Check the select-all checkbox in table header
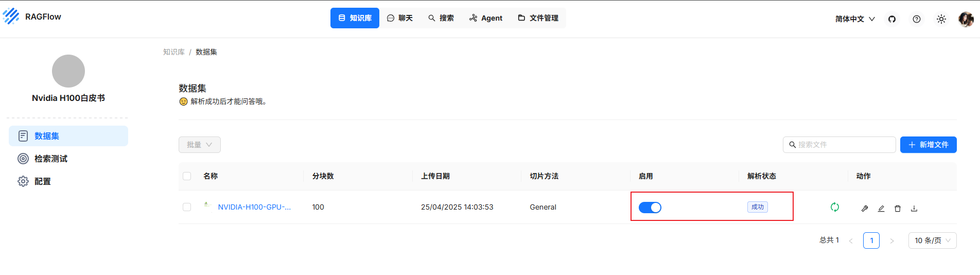Screen dimensions: 980x275 point(187,176)
